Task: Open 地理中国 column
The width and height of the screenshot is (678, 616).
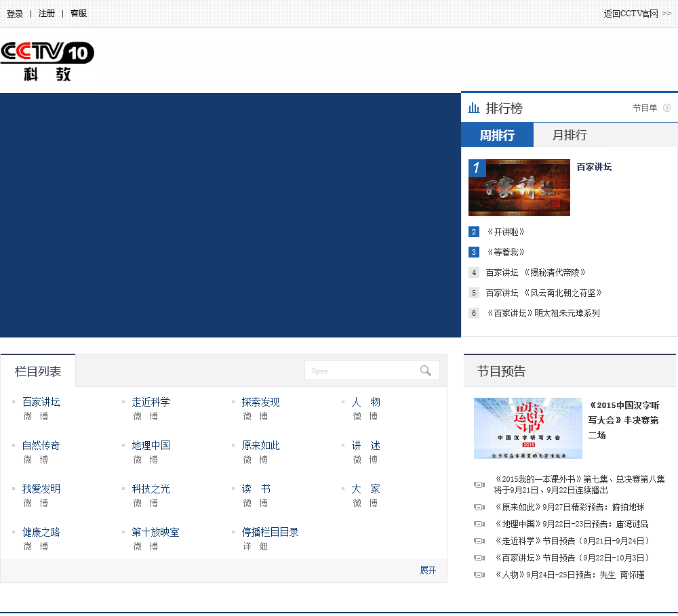Action: click(151, 445)
